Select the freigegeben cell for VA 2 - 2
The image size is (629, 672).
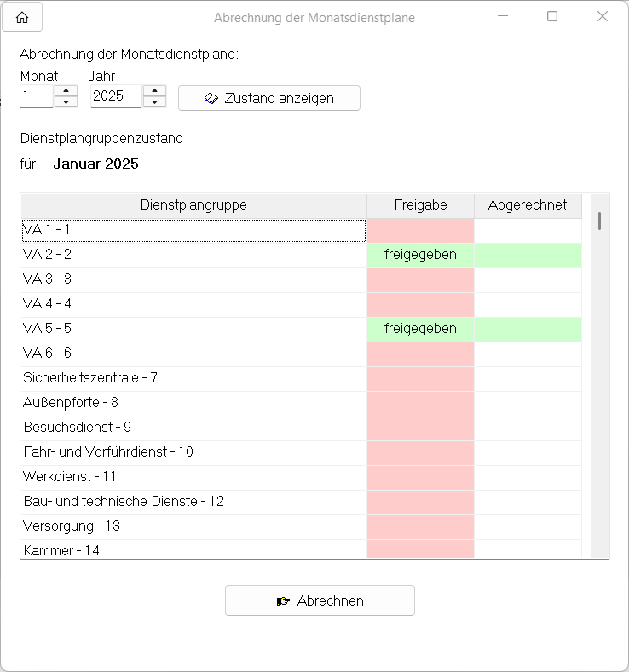[420, 255]
